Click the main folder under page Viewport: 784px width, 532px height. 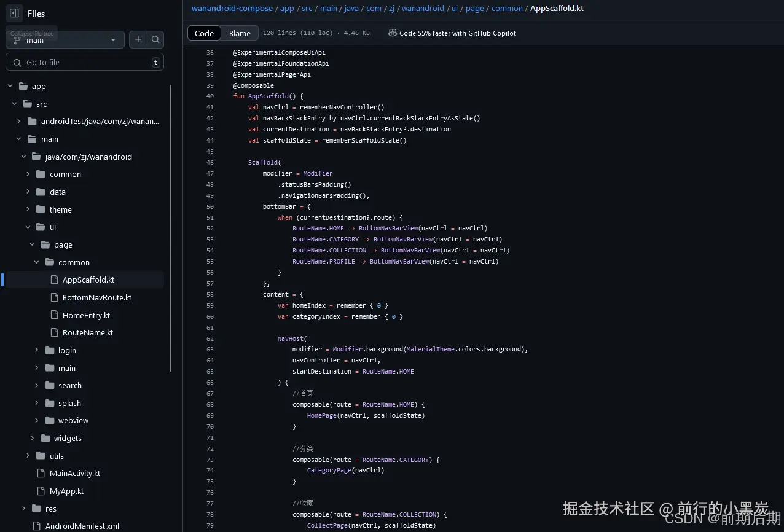click(67, 368)
